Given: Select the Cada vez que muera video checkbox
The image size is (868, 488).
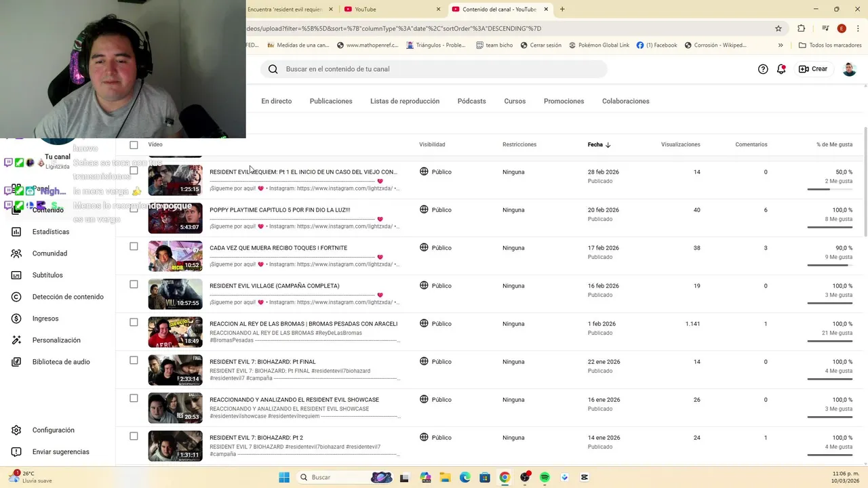Looking at the screenshot, I should [134, 247].
